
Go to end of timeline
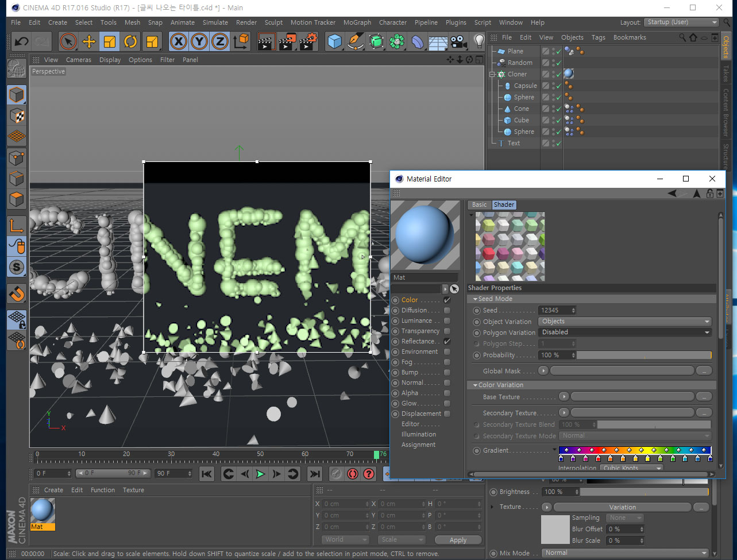click(314, 474)
